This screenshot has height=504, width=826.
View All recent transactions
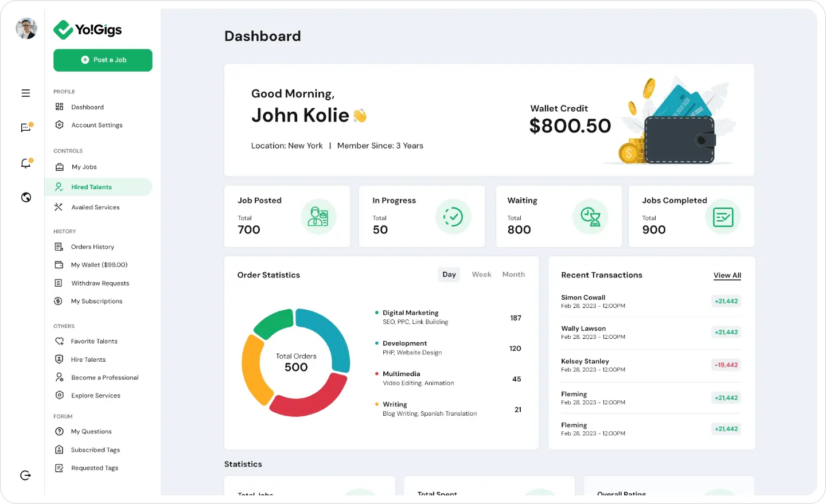727,275
